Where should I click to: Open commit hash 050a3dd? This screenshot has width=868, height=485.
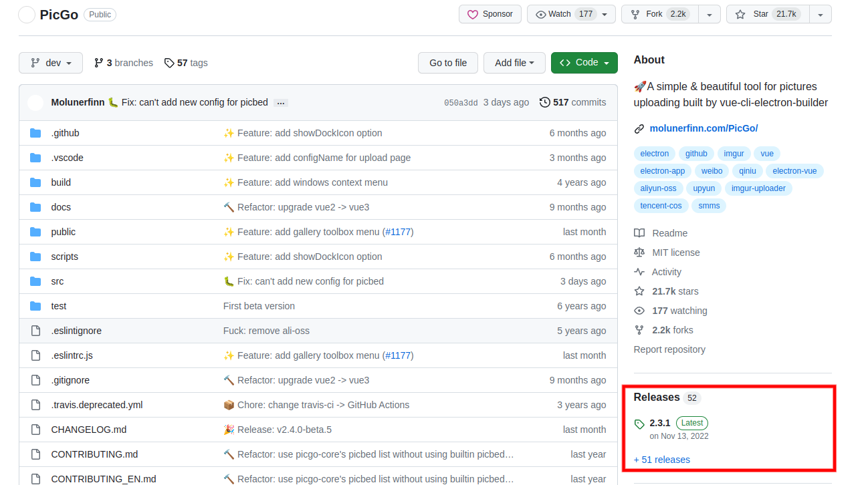461,103
